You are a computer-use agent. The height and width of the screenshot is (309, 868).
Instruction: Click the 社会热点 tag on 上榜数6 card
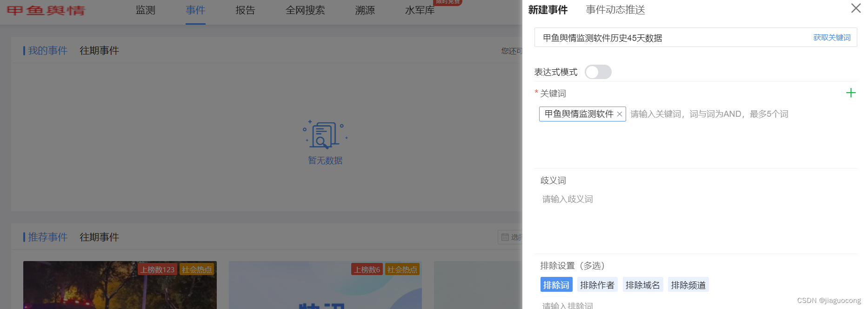pos(402,269)
